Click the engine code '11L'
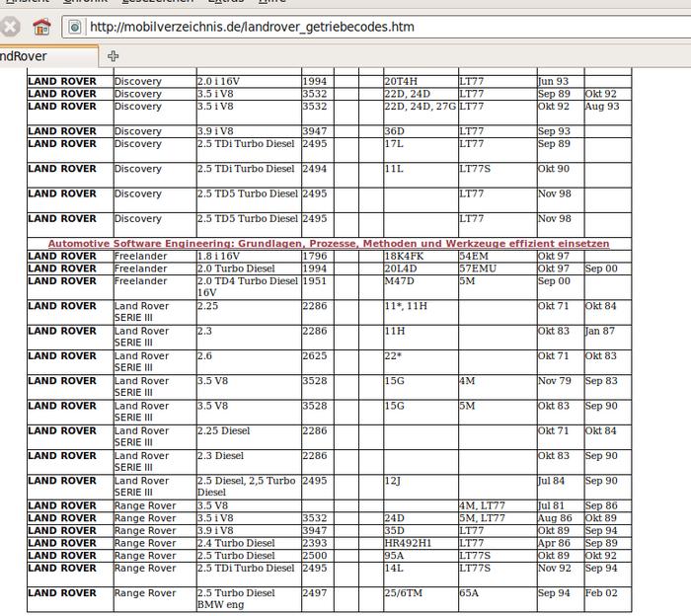Image resolution: width=691 pixels, height=616 pixels. click(394, 169)
